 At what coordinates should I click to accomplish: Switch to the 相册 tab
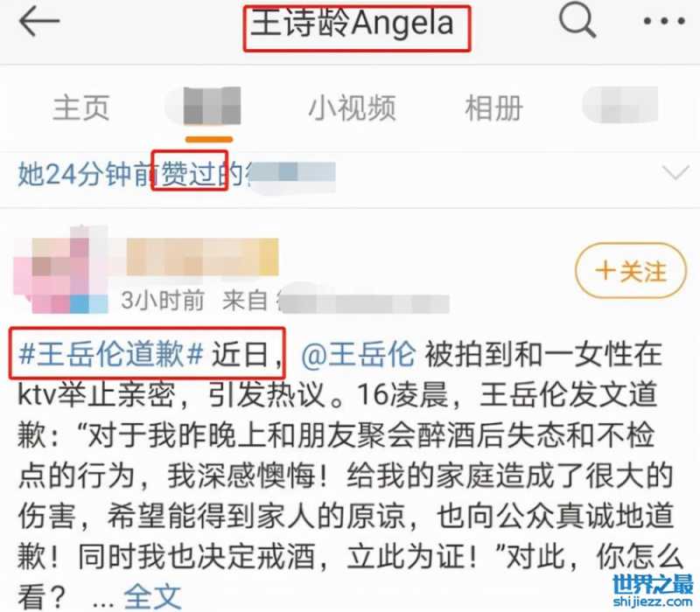tap(493, 108)
